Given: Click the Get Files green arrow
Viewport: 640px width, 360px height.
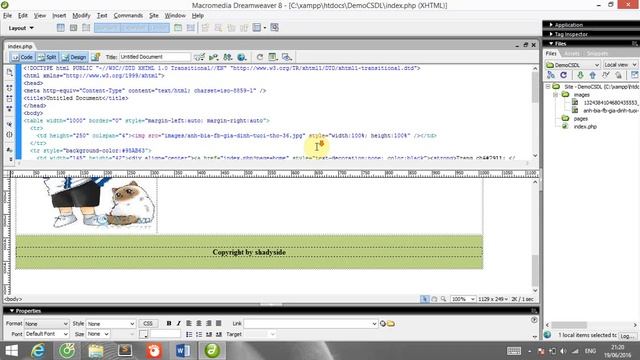Looking at the screenshot, I should tap(580, 75).
